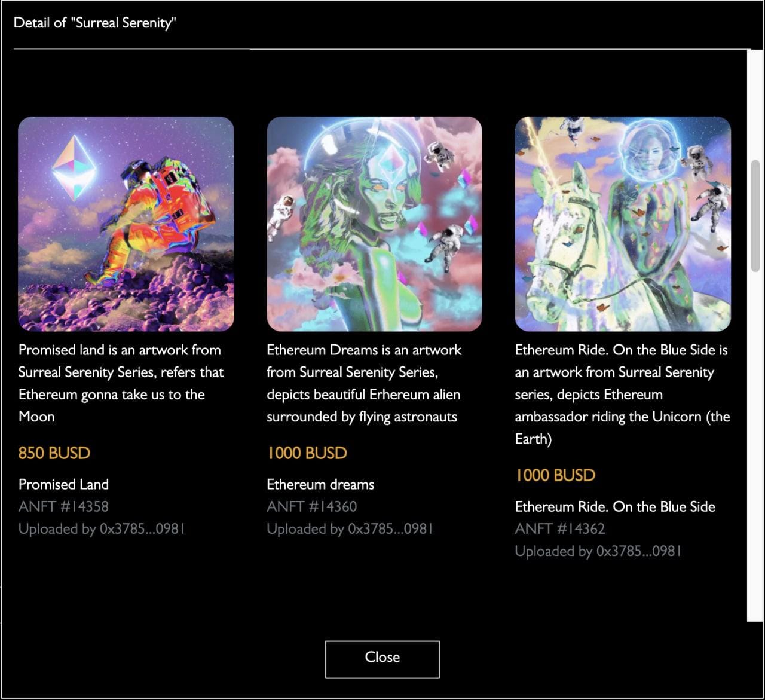Click the Close button
The image size is (765, 700).
coord(382,659)
